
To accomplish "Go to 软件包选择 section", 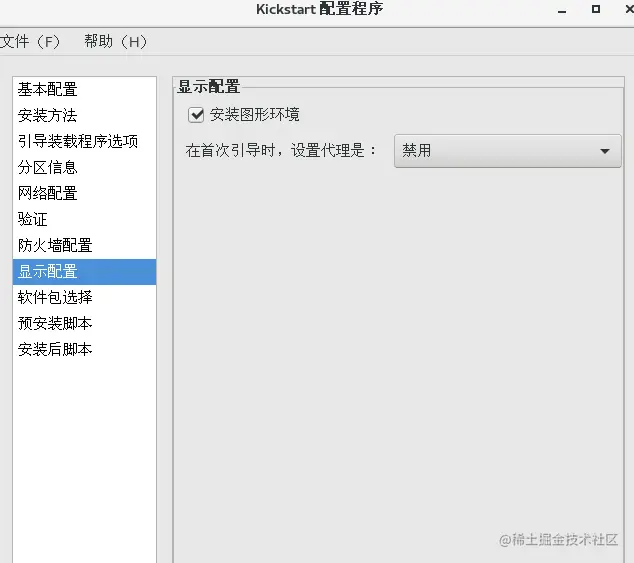I will pos(85,297).
